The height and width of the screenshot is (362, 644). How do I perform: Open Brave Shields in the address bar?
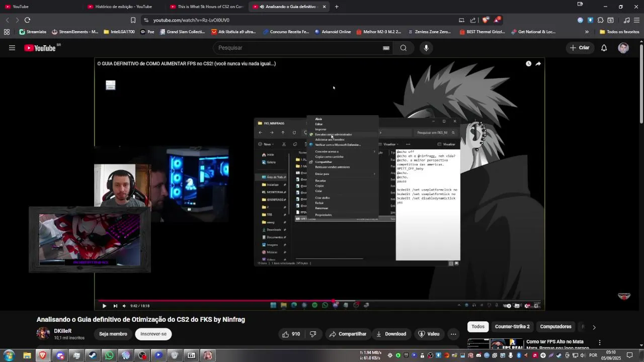coord(485,20)
